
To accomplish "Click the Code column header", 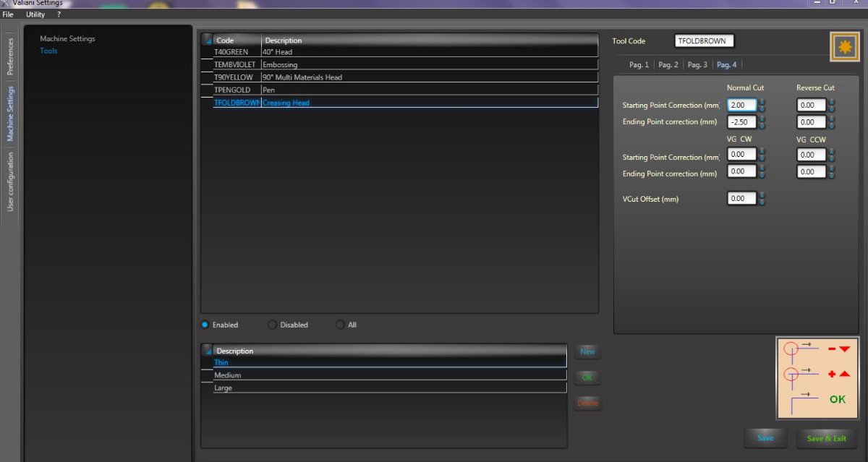I will click(x=237, y=40).
